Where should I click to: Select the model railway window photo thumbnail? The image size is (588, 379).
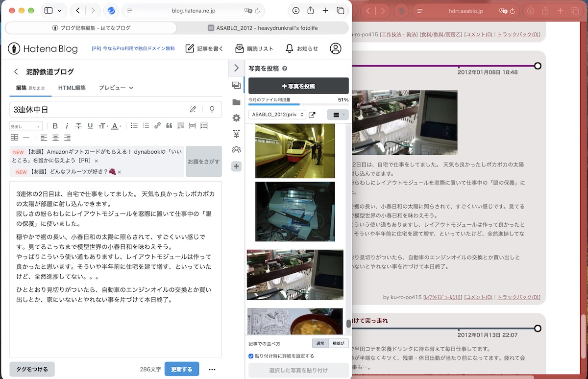(295, 275)
